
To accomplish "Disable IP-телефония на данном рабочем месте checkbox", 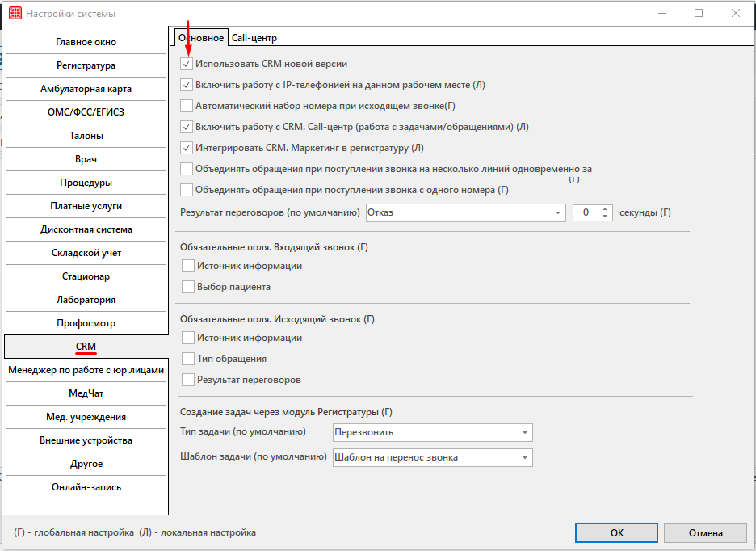I will point(187,85).
